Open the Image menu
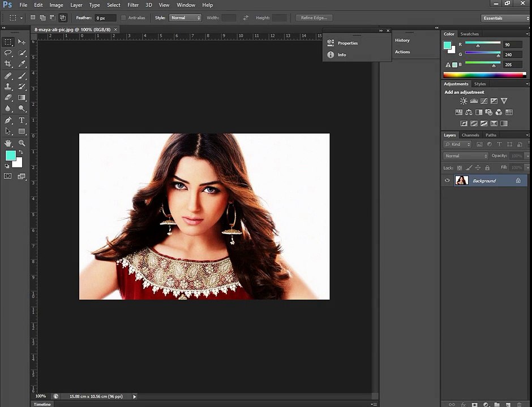 coord(56,5)
